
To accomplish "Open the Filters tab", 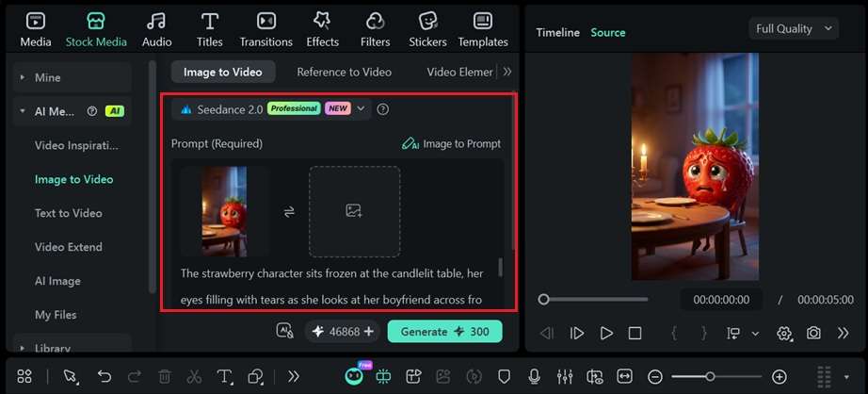I will click(375, 30).
